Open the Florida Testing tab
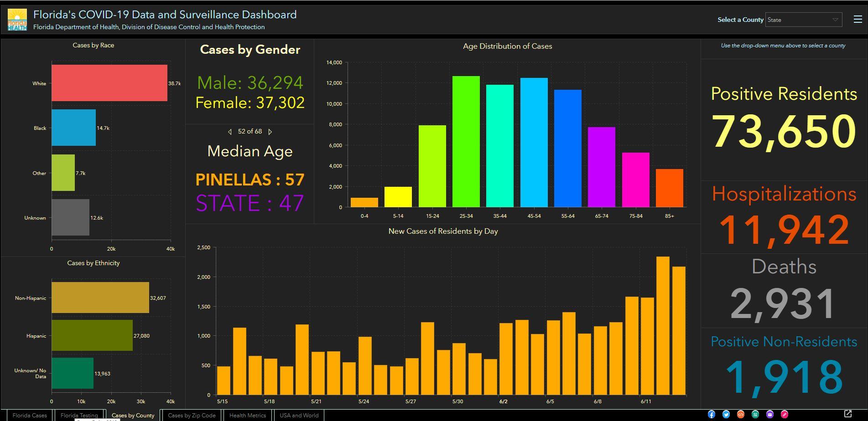The image size is (868, 421). point(79,415)
